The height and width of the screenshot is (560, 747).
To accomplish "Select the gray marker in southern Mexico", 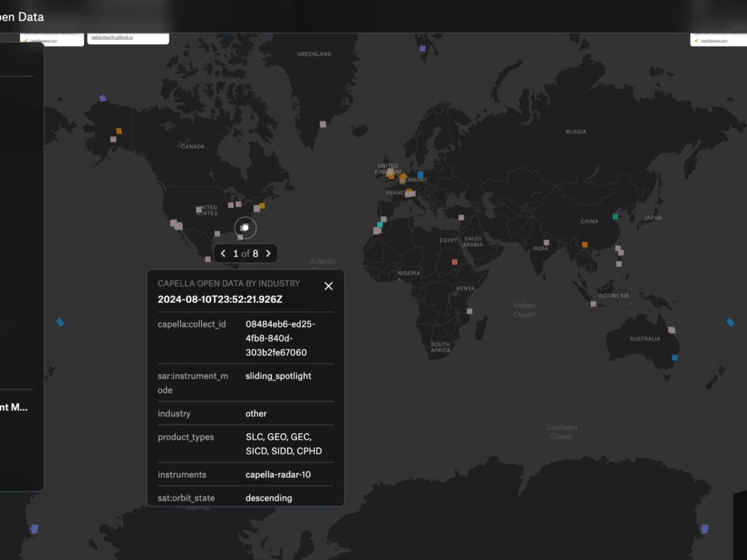I will tap(208, 259).
